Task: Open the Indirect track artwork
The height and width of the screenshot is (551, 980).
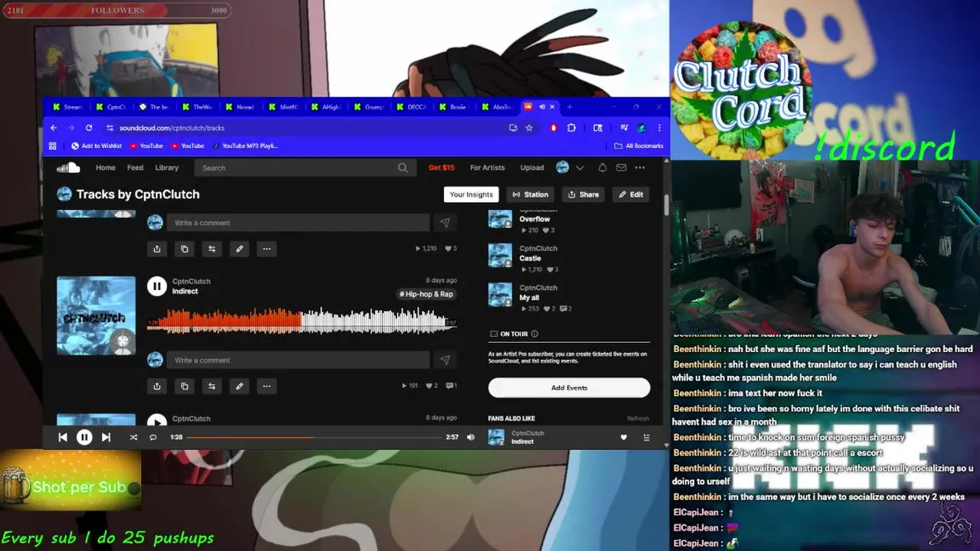Action: 96,315
